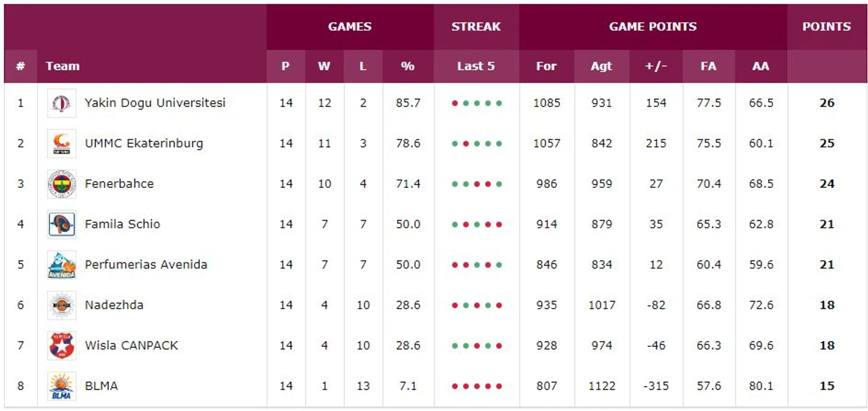Click the Famila Schio team logo
Screen dimensions: 868x411
pos(62,225)
